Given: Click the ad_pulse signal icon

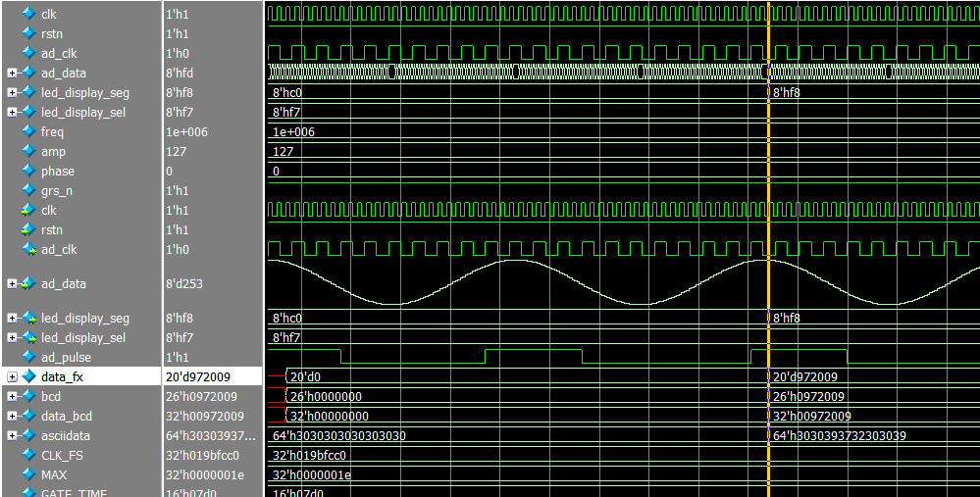Looking at the screenshot, I should 28,357.
